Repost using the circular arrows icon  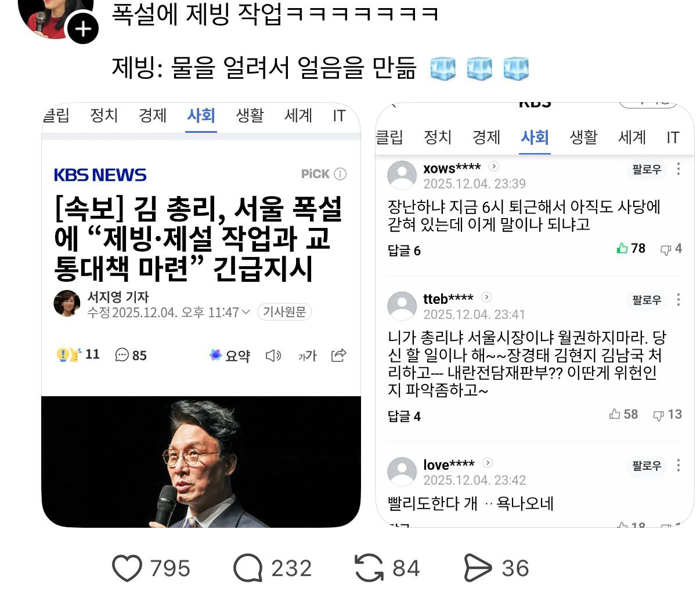(369, 568)
